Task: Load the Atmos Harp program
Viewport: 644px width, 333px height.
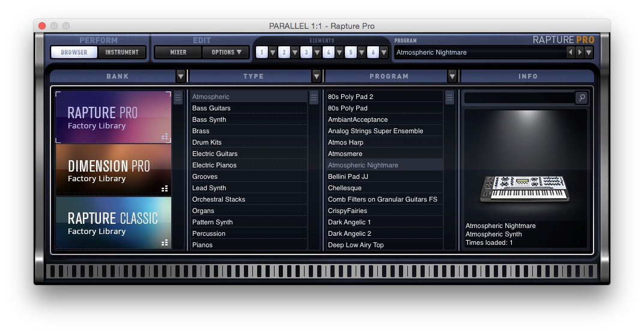Action: (x=384, y=142)
